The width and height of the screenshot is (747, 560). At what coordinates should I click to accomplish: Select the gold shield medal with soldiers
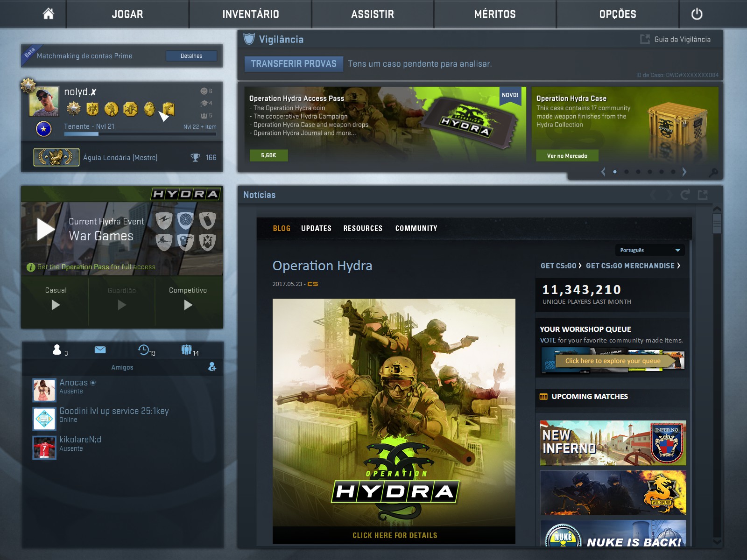[x=92, y=109]
